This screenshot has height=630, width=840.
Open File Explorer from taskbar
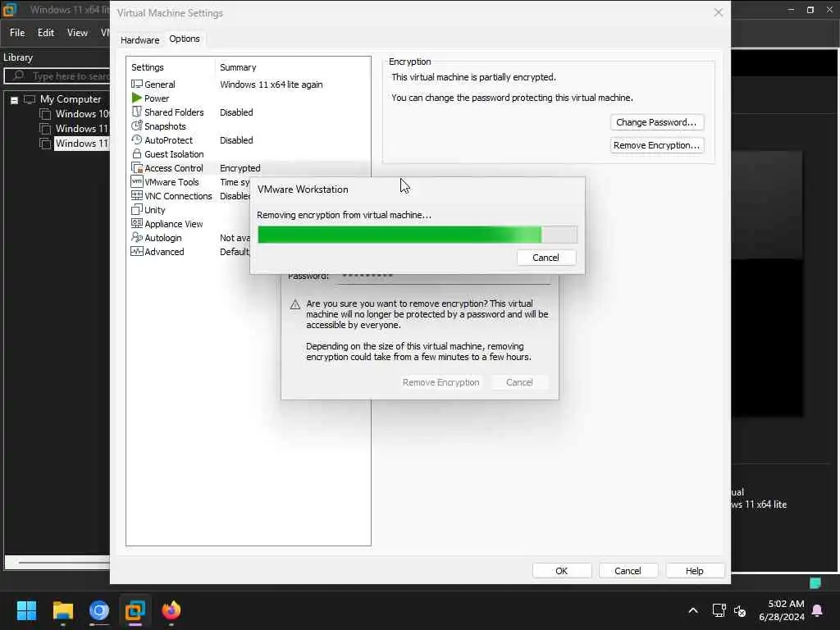[63, 610]
